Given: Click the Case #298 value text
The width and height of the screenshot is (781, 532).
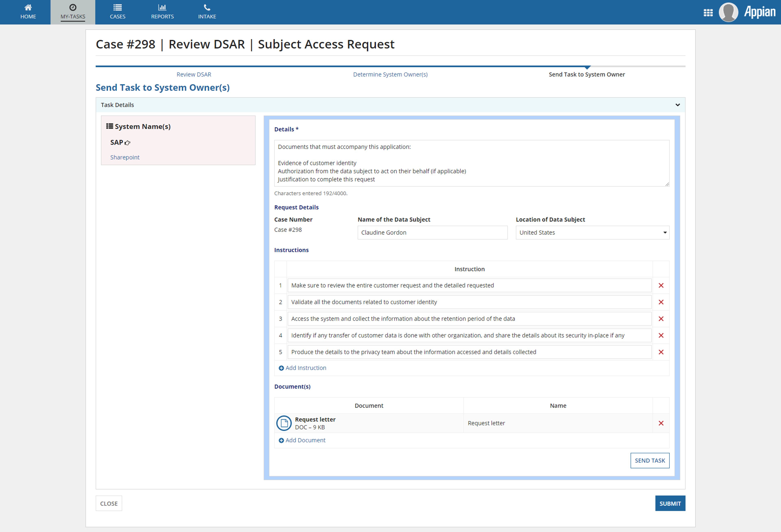Looking at the screenshot, I should [288, 230].
